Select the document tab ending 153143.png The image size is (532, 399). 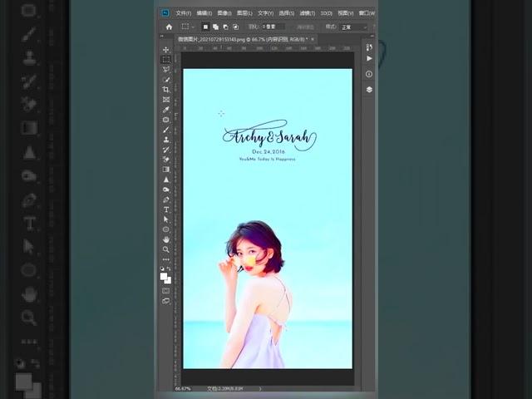pyautogui.click(x=243, y=39)
